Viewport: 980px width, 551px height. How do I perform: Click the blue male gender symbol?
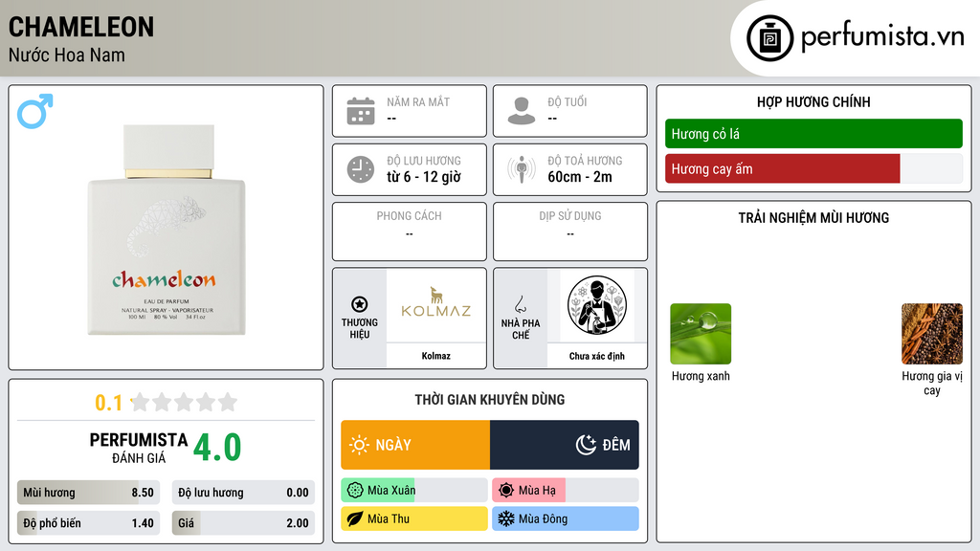pos(35,111)
